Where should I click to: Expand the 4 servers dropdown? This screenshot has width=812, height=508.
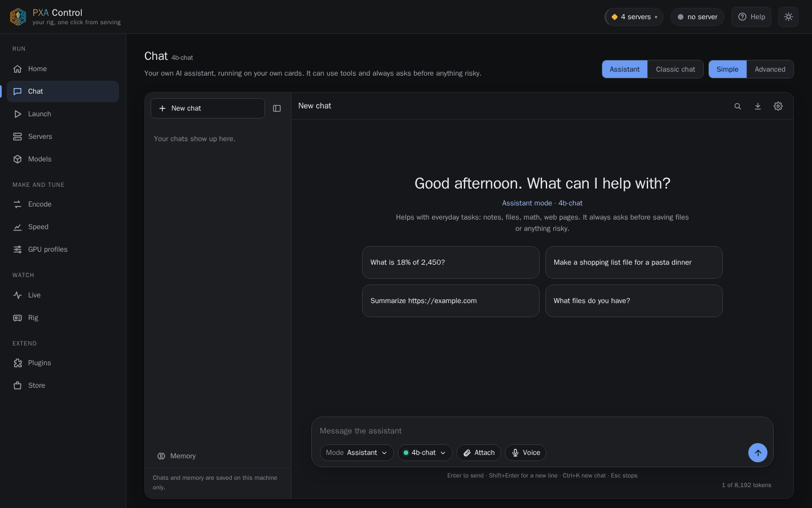pos(634,17)
